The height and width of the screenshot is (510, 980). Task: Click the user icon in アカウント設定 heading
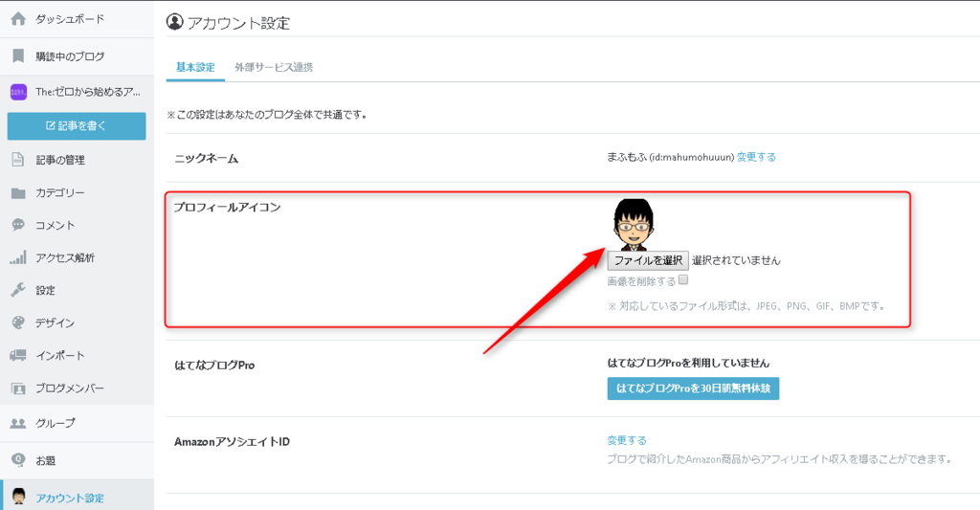pos(175,22)
